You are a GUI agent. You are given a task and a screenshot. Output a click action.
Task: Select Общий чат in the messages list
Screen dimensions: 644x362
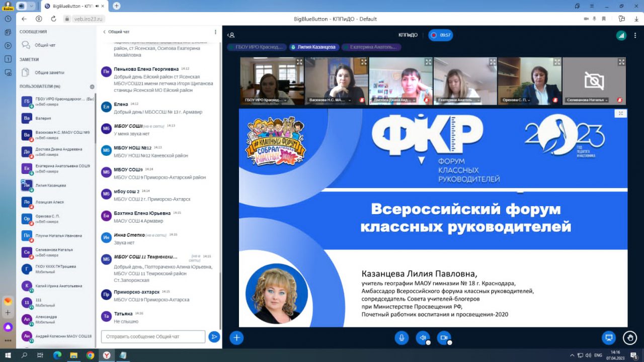tap(45, 45)
